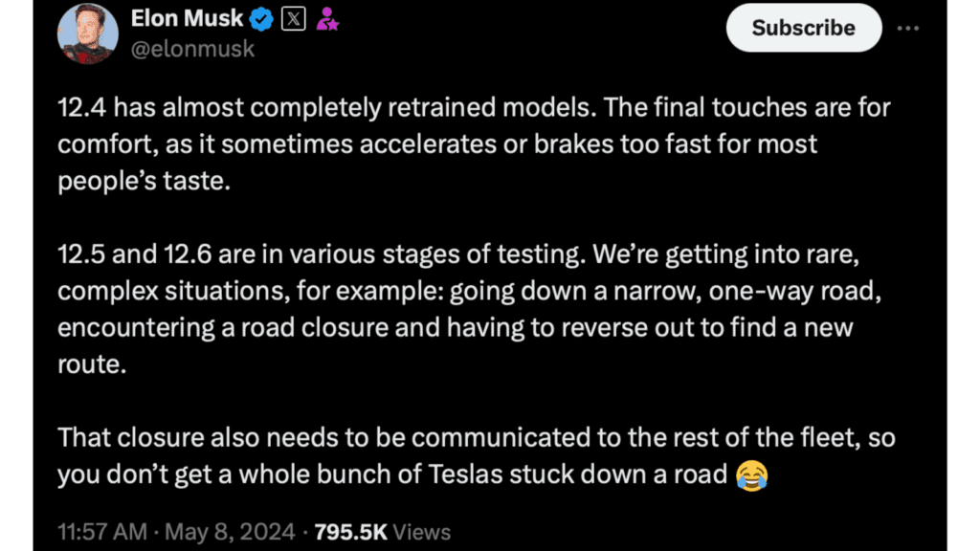Click the blue verified checkmark badge

260,17
